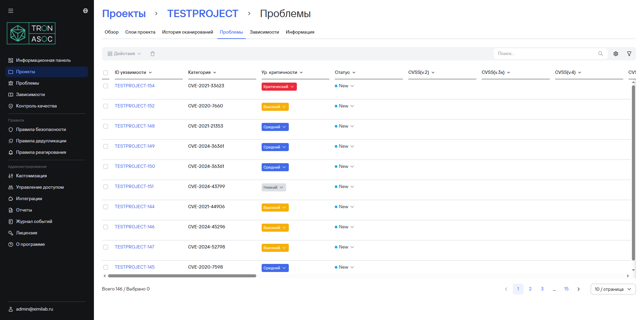Click the trash delete icon in toolbar
Screen dimensions: 644x320
click(x=153, y=54)
